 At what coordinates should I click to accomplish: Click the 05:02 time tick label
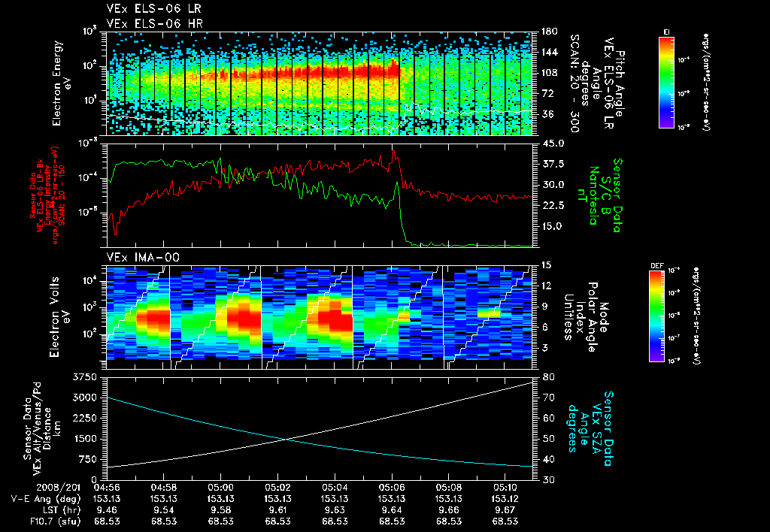[278, 487]
